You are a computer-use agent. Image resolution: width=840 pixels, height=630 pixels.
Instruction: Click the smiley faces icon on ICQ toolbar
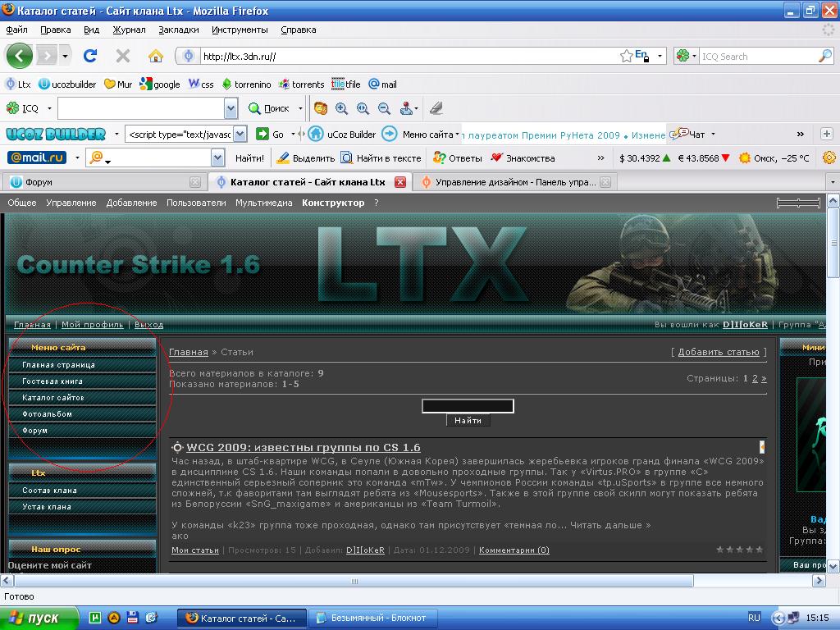(x=321, y=108)
